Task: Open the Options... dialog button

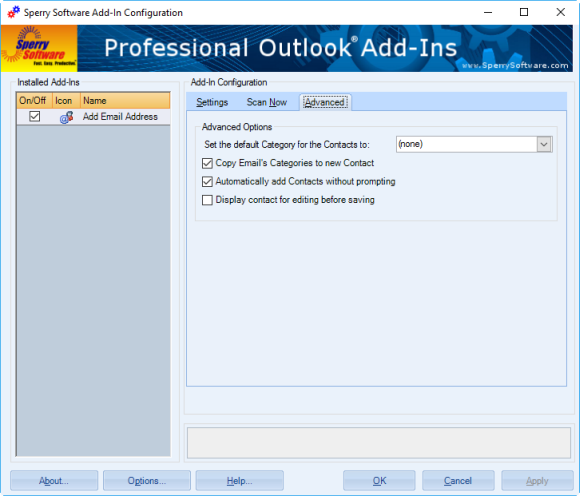Action: (x=147, y=480)
